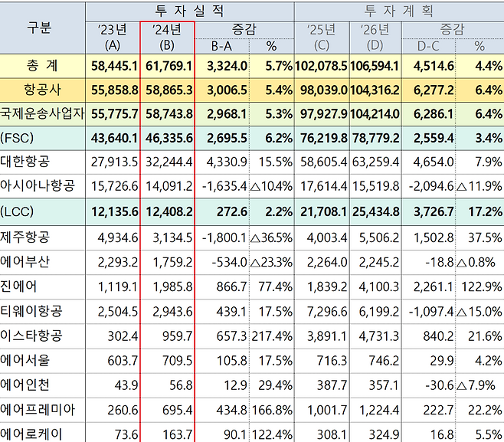Select the 에어서울 row label

[x=25, y=360]
